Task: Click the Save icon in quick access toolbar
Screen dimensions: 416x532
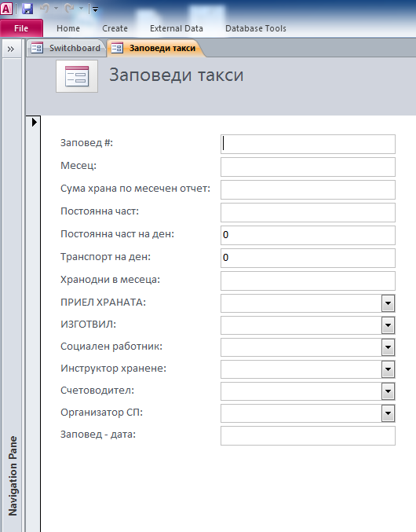Action: 27,9
